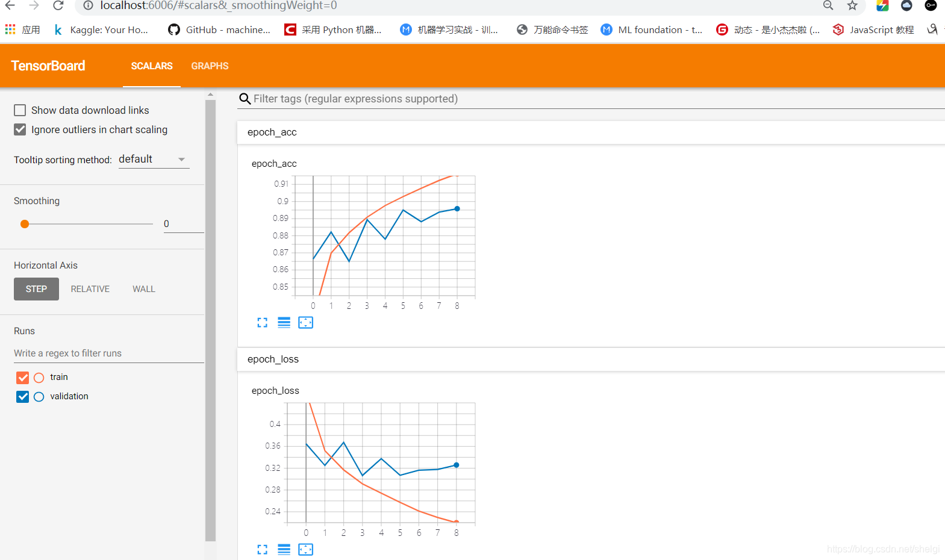The width and height of the screenshot is (945, 560).
Task: Click the site info icon before localhost URL
Action: 88,5
